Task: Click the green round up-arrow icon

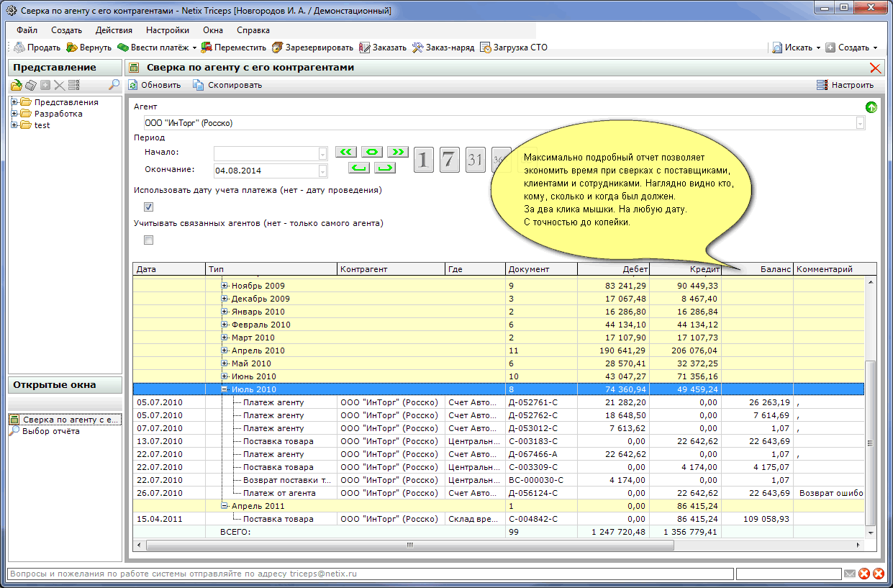Action: pos(871,107)
